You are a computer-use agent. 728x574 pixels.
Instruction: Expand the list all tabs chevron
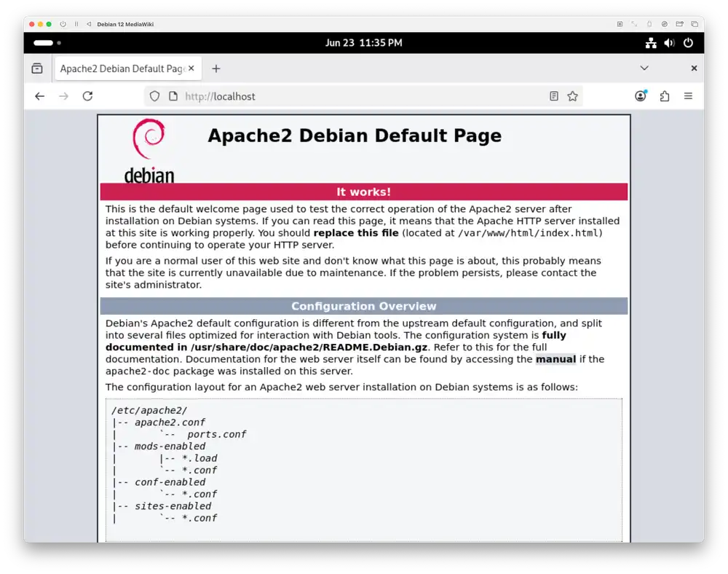644,68
